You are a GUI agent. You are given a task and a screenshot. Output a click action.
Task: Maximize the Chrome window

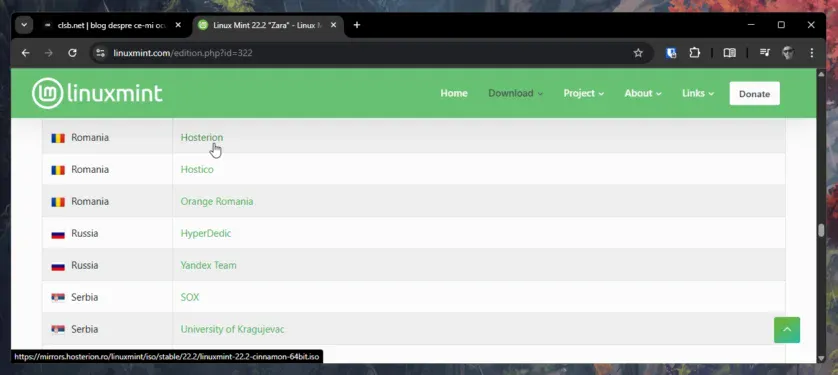[781, 25]
